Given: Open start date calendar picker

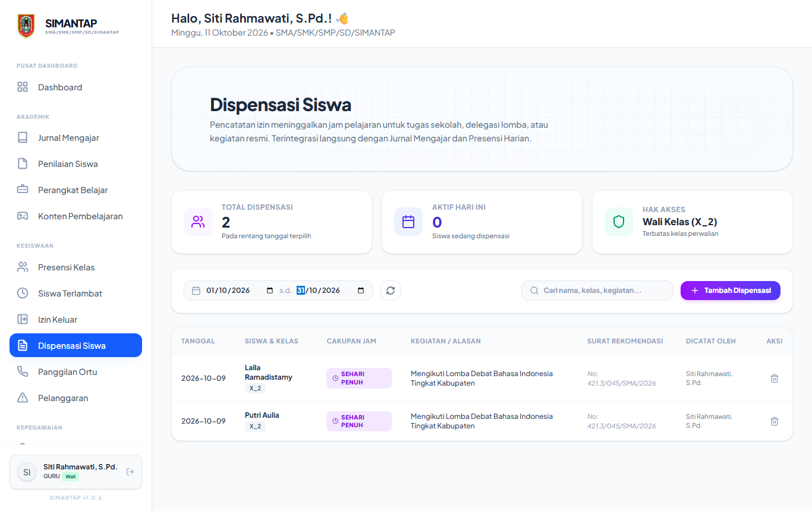Looking at the screenshot, I should [x=270, y=291].
